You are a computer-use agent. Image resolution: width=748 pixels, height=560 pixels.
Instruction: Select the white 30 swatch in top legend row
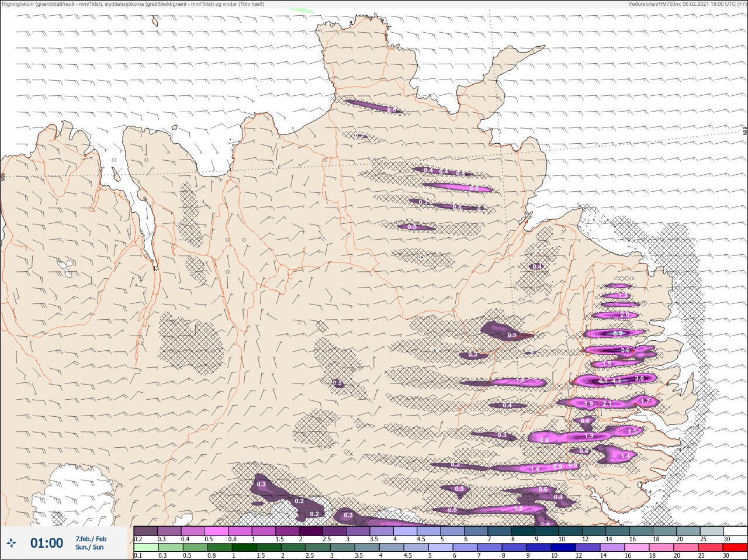735,531
